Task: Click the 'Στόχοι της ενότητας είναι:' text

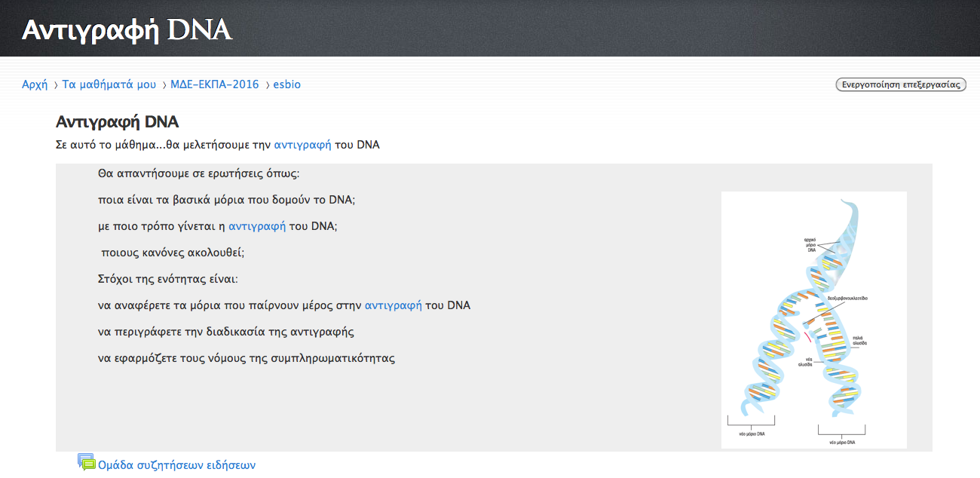Action: click(167, 279)
